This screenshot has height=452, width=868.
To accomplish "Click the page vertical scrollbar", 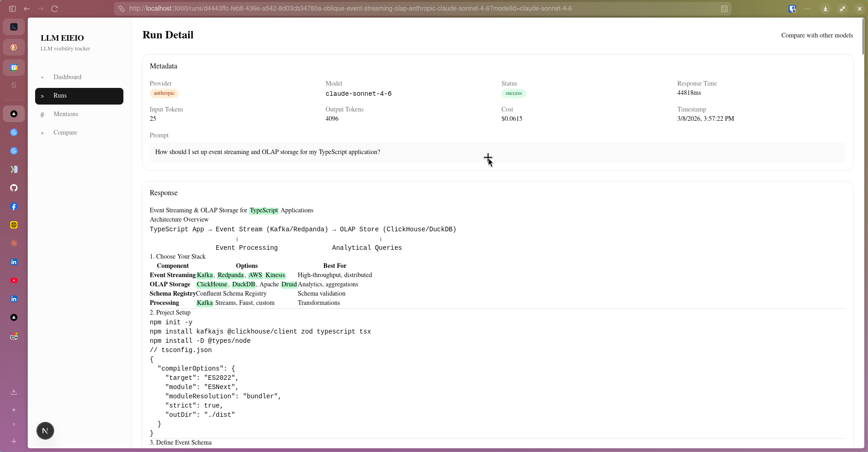I will coord(862,37).
